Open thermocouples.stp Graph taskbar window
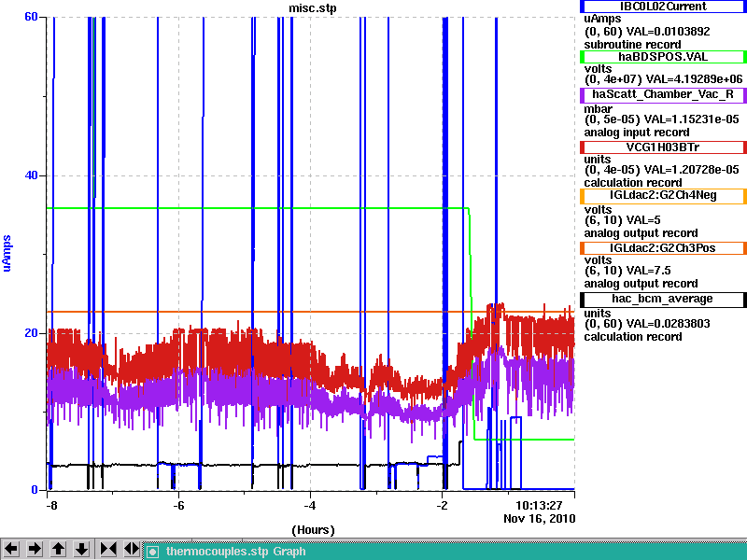 (445, 552)
